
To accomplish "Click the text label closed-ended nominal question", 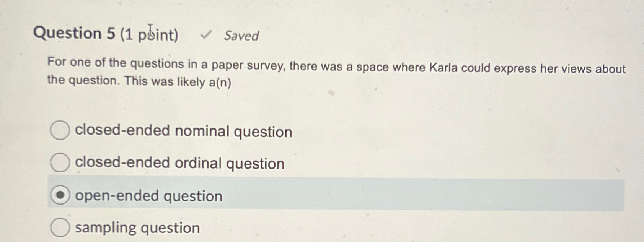I will click(x=184, y=130).
